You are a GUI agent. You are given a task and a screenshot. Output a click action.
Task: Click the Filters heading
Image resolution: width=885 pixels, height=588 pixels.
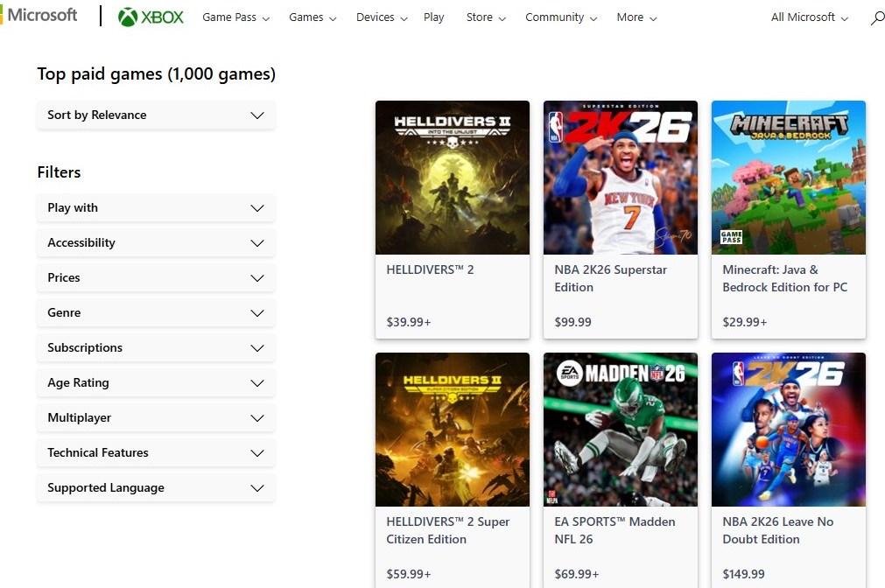tap(59, 172)
